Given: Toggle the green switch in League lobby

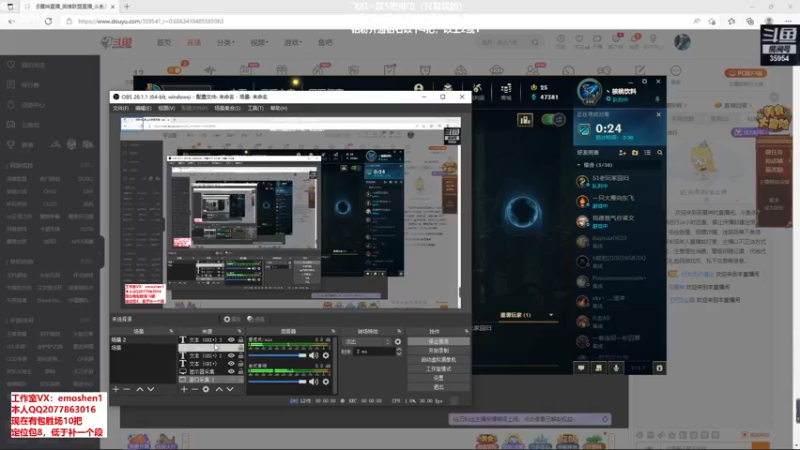Looking at the screenshot, I should [553, 119].
